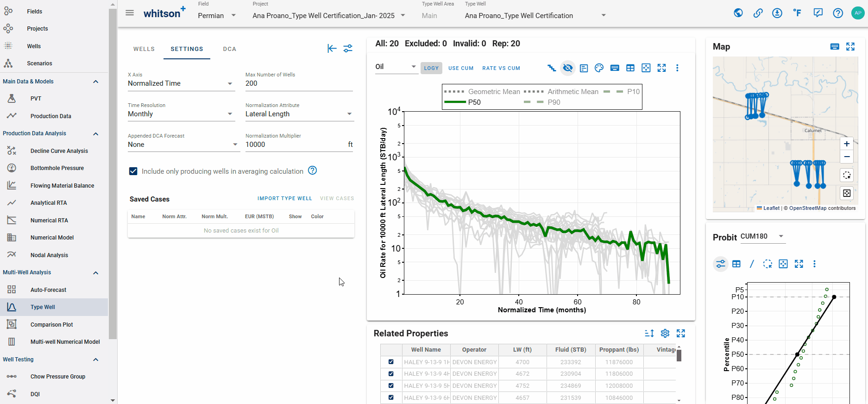Screen dimensions: 868x404
Task: Uncheck HALEY 9-13-9 4H well row
Action: tap(391, 373)
